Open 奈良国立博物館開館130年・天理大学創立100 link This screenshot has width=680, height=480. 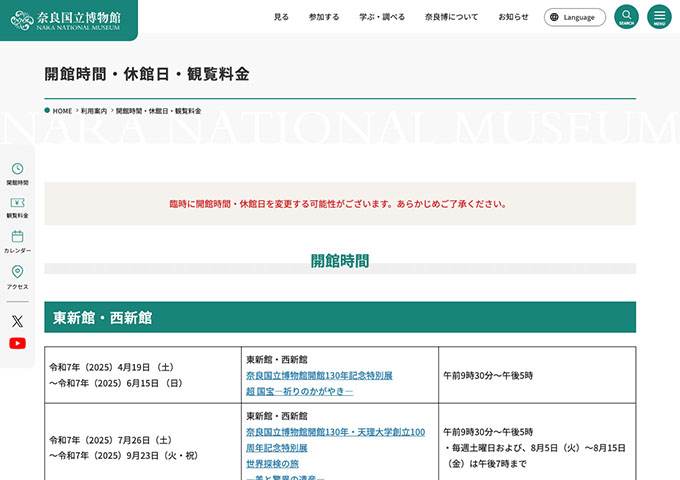(336, 432)
